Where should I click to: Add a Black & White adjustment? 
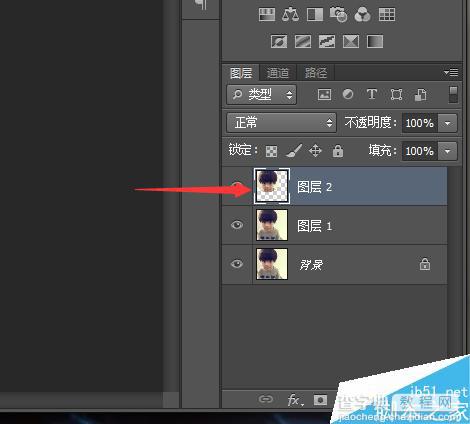[315, 15]
